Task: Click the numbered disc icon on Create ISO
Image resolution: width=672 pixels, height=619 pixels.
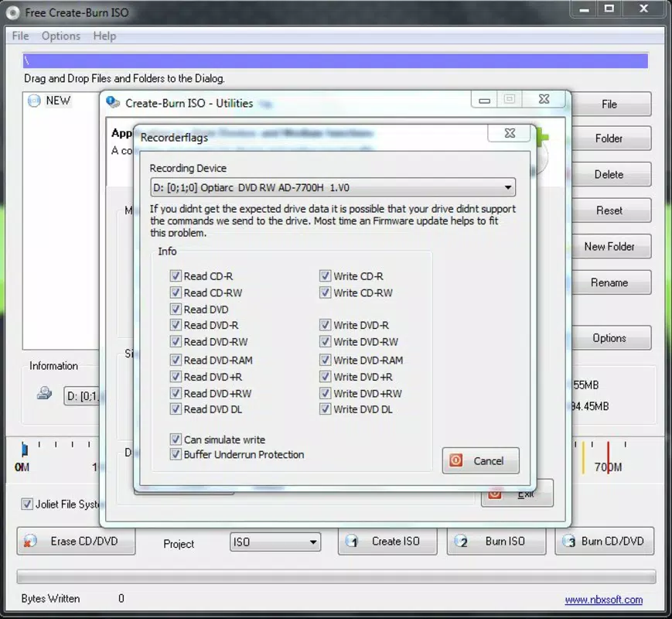Action: pyautogui.click(x=351, y=542)
